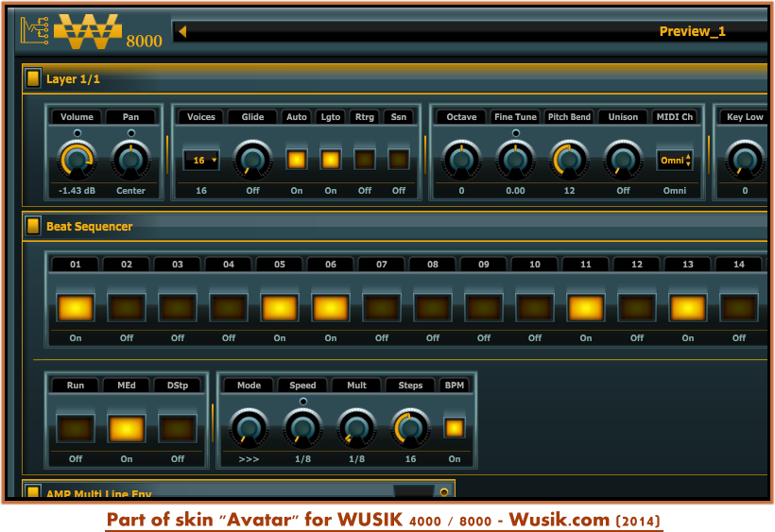
Task: Enable the sequencer Run button
Action: [76, 428]
